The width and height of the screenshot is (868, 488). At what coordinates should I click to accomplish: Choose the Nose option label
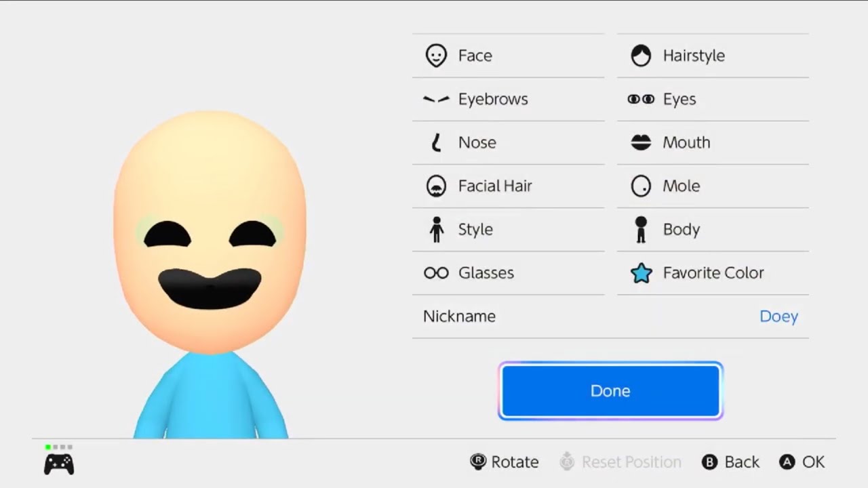click(x=477, y=142)
